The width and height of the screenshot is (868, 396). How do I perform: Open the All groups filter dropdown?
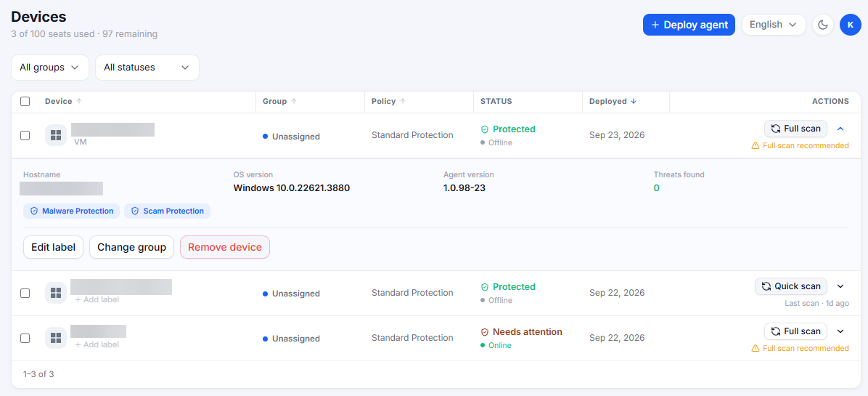pos(50,68)
